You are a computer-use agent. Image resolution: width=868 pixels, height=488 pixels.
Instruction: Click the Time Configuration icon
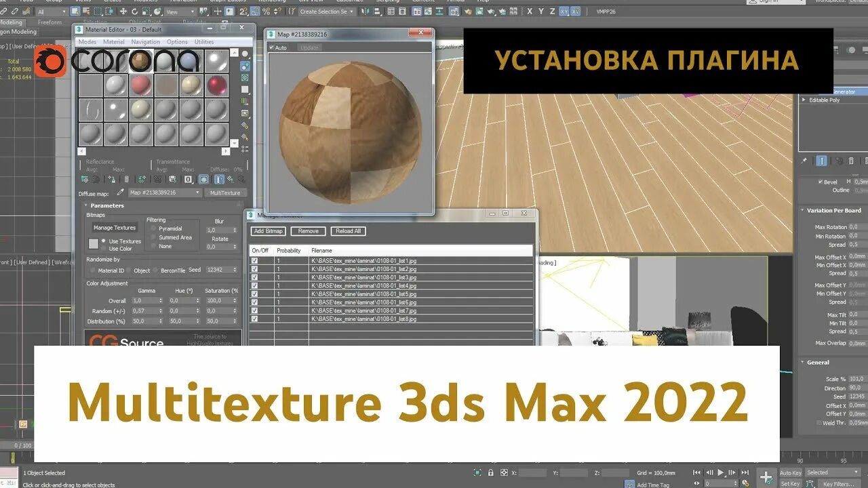(x=745, y=484)
